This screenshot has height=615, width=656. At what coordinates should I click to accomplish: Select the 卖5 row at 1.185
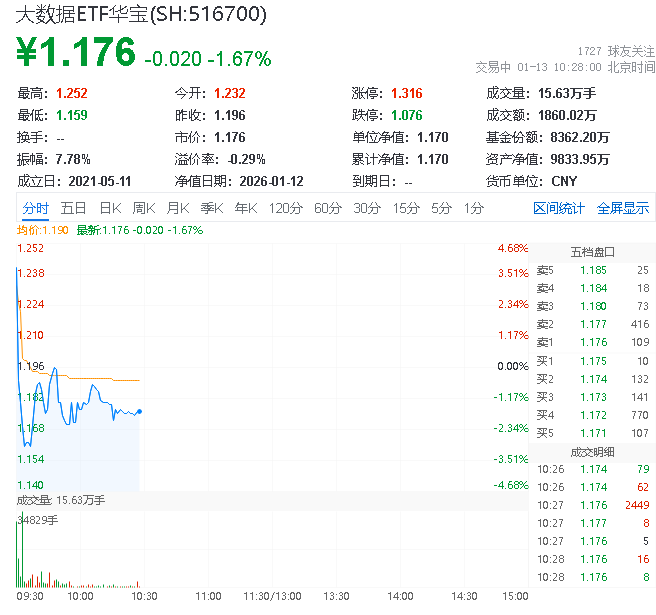point(592,270)
